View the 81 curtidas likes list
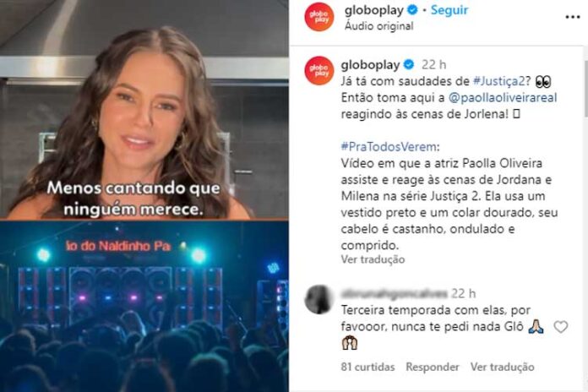The image size is (588, 392). click(367, 367)
